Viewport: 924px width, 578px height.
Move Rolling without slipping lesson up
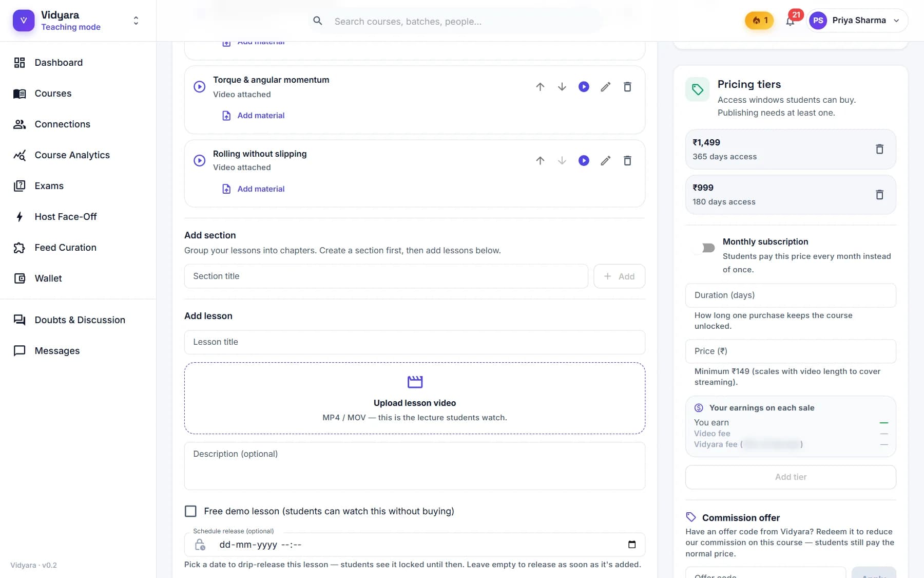540,161
